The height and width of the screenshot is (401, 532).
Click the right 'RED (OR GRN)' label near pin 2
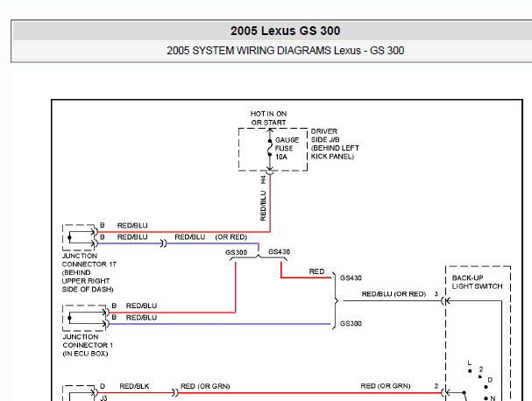click(x=386, y=386)
